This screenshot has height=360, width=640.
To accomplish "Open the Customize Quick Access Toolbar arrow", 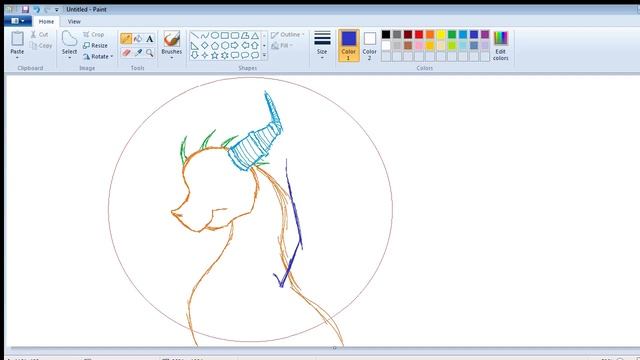I will (57, 9).
